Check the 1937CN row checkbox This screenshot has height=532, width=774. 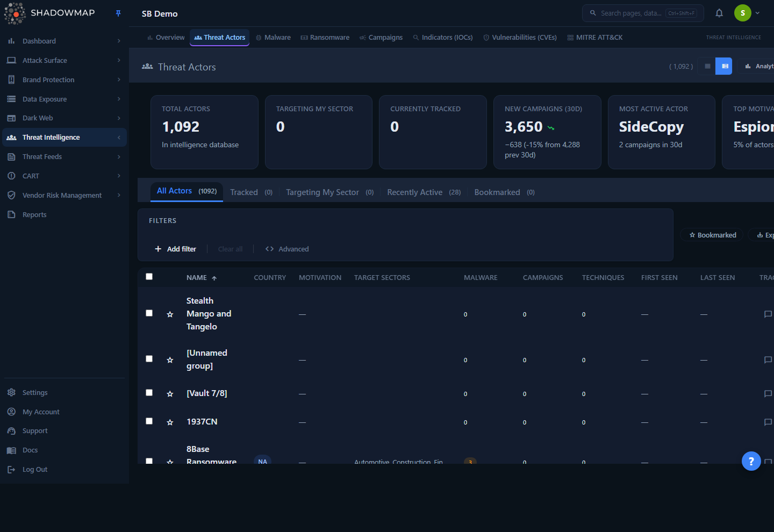(x=149, y=421)
